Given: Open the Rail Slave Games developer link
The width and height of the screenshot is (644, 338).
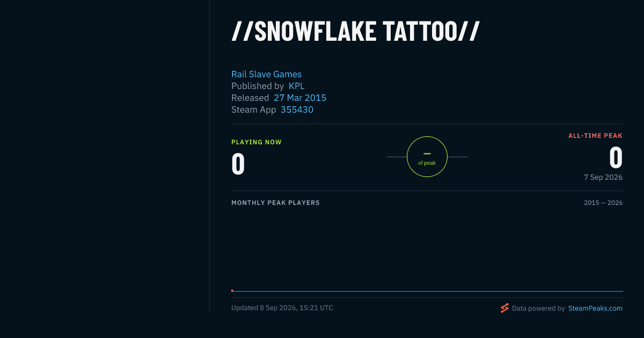Looking at the screenshot, I should pyautogui.click(x=266, y=74).
